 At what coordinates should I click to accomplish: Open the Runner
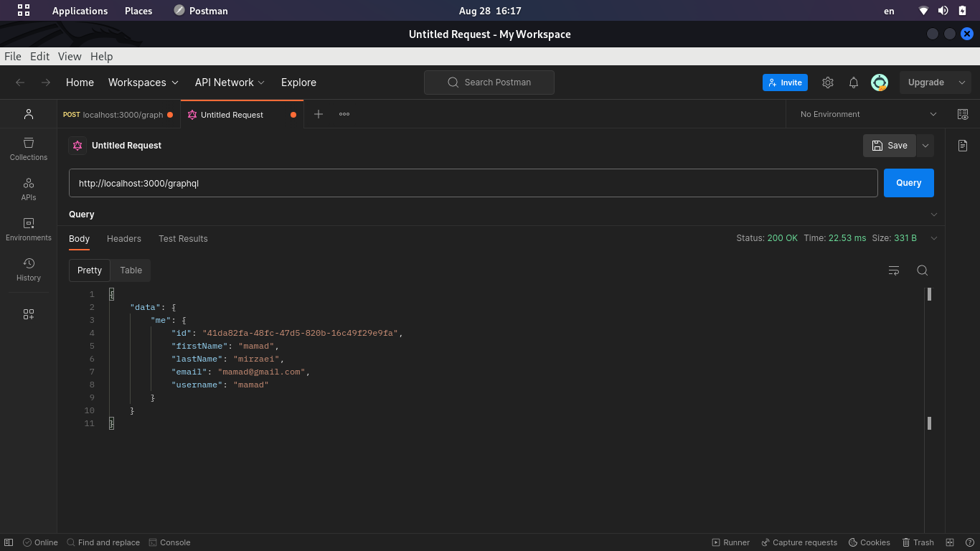tap(731, 542)
